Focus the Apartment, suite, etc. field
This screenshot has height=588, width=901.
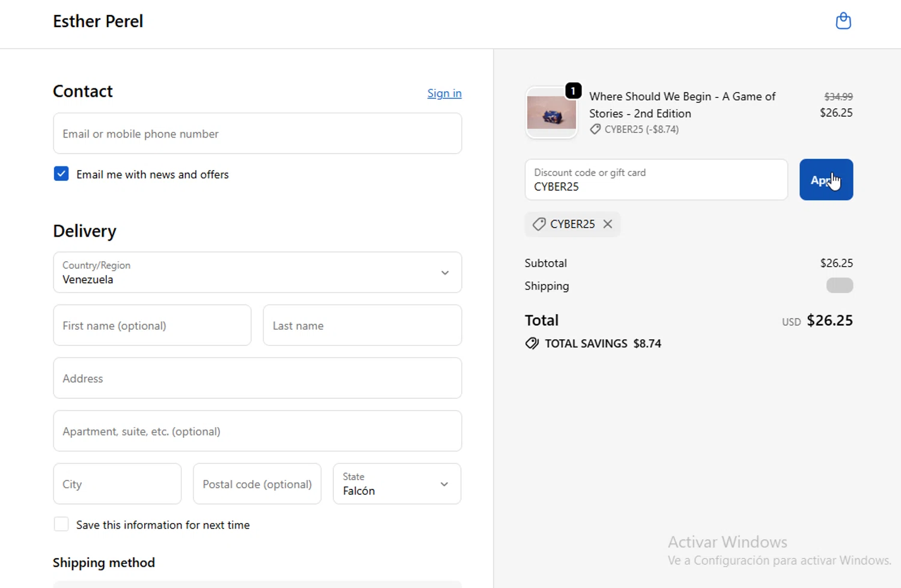pos(257,431)
